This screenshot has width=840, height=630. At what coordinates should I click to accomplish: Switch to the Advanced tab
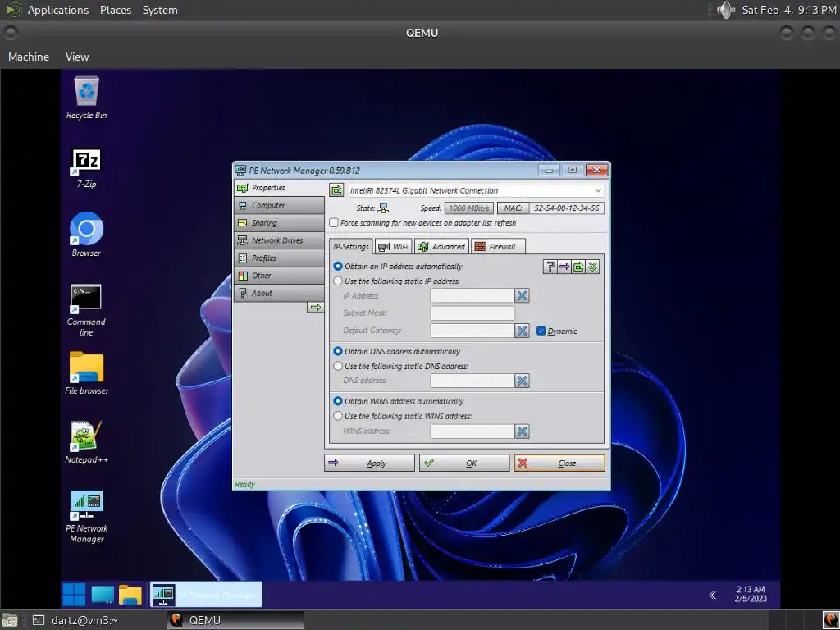point(441,246)
